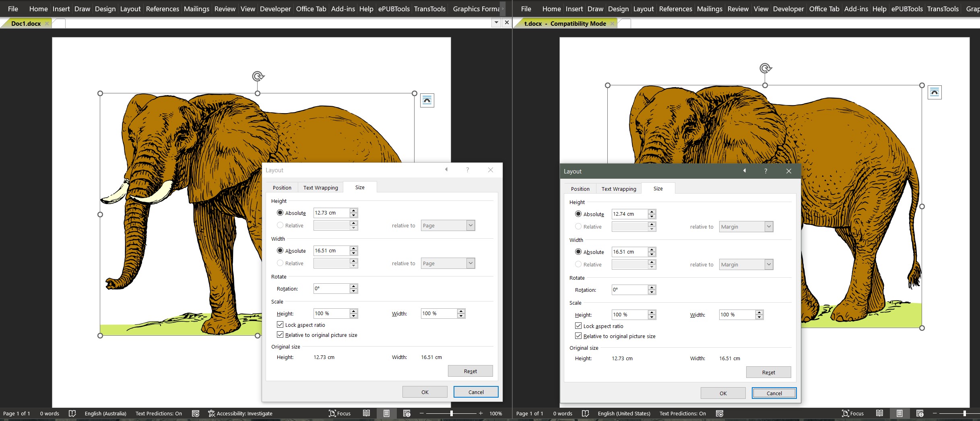Image resolution: width=980 pixels, height=421 pixels.
Task: Increase Height absolute spinner in left dialog
Action: [x=353, y=210]
